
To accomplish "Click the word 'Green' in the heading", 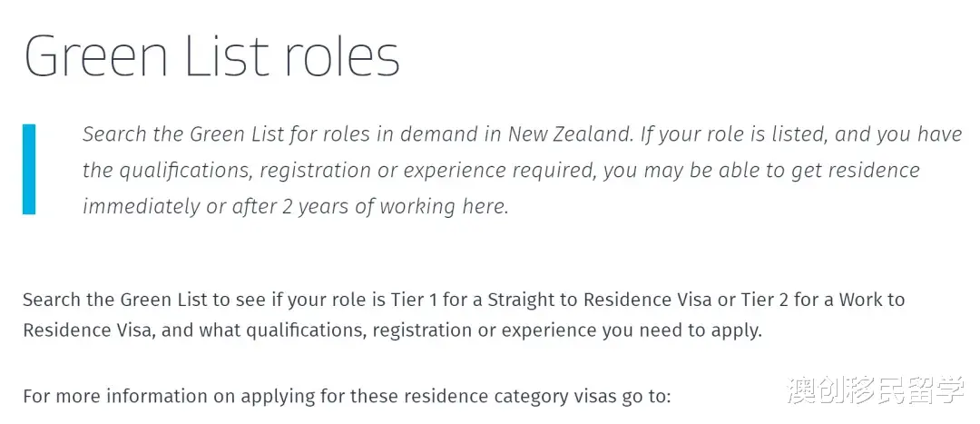I will click(95, 57).
